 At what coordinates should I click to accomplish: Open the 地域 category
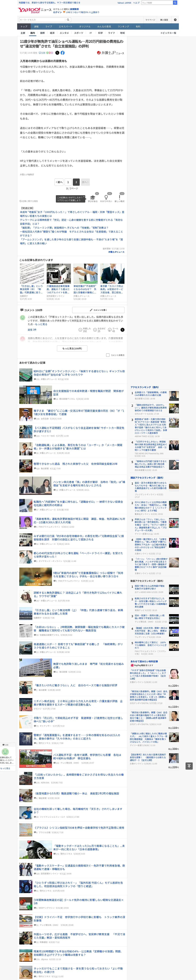[122, 33]
